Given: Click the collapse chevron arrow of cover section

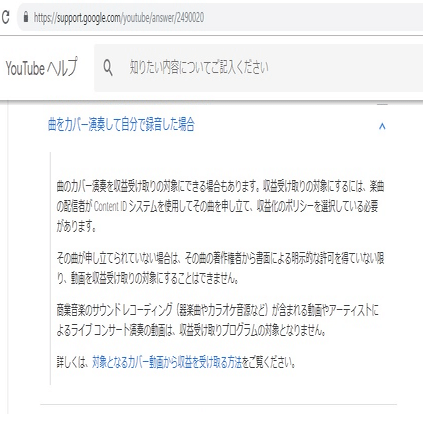Looking at the screenshot, I should click(x=382, y=126).
